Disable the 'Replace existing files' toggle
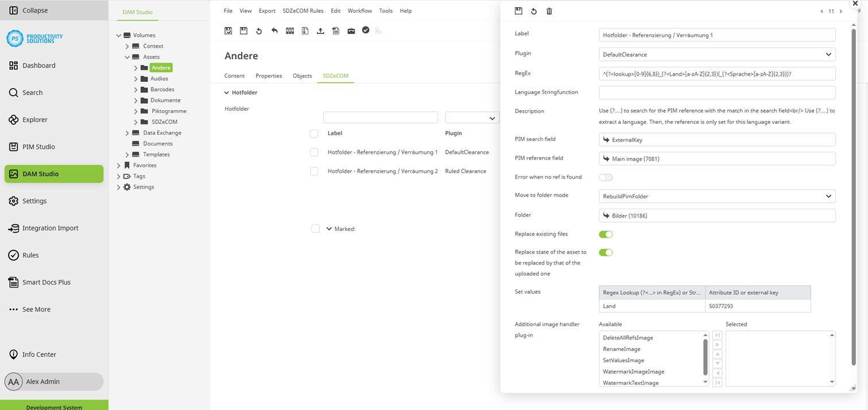This screenshot has height=410, width=868. [606, 235]
